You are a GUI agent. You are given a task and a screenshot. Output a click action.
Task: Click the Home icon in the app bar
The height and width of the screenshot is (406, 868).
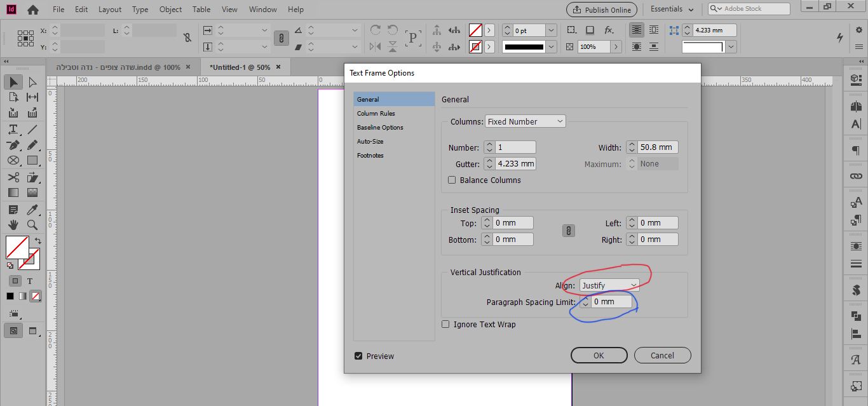point(33,10)
